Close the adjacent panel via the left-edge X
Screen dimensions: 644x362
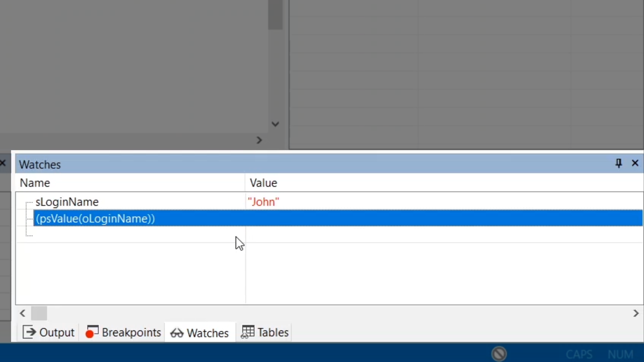(x=3, y=163)
